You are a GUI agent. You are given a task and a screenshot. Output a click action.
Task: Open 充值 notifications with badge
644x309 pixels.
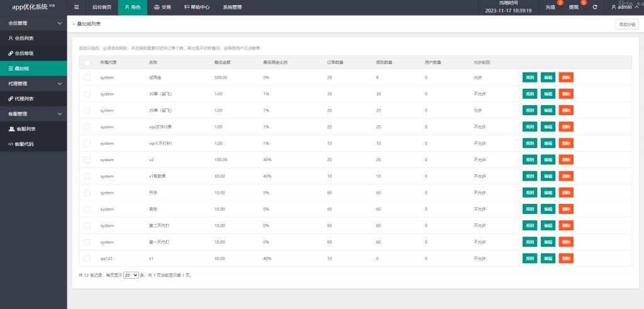pos(551,7)
